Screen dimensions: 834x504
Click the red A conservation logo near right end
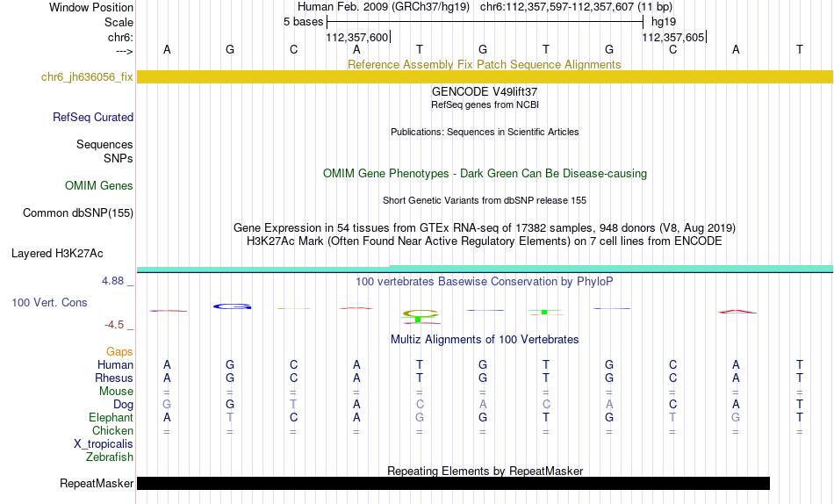(737, 312)
